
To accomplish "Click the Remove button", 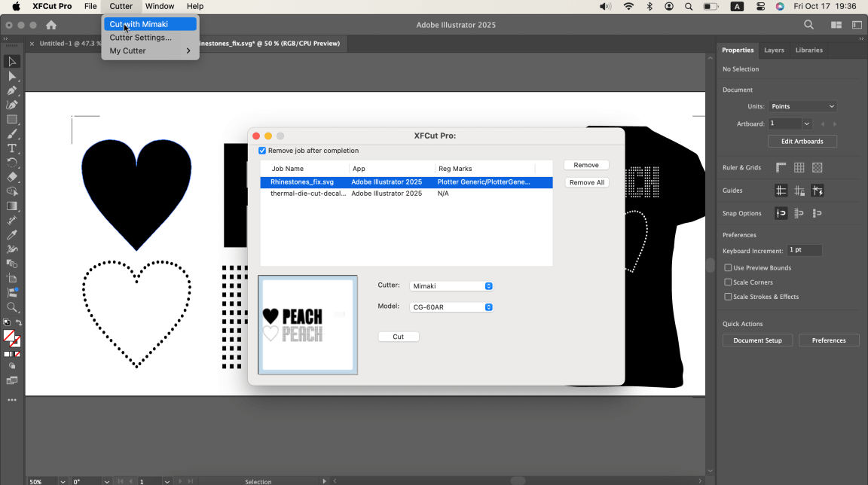I will pyautogui.click(x=586, y=166).
